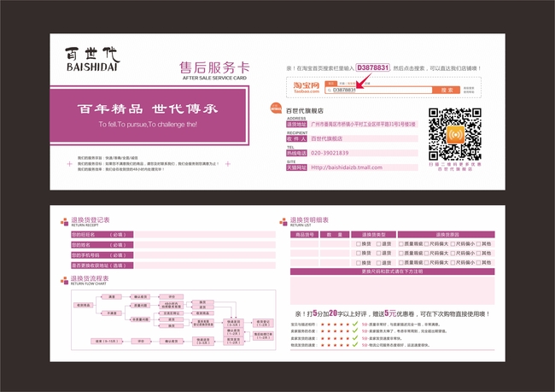Click the 售后服务卡 title
555x392 pixels.
[x=214, y=67]
